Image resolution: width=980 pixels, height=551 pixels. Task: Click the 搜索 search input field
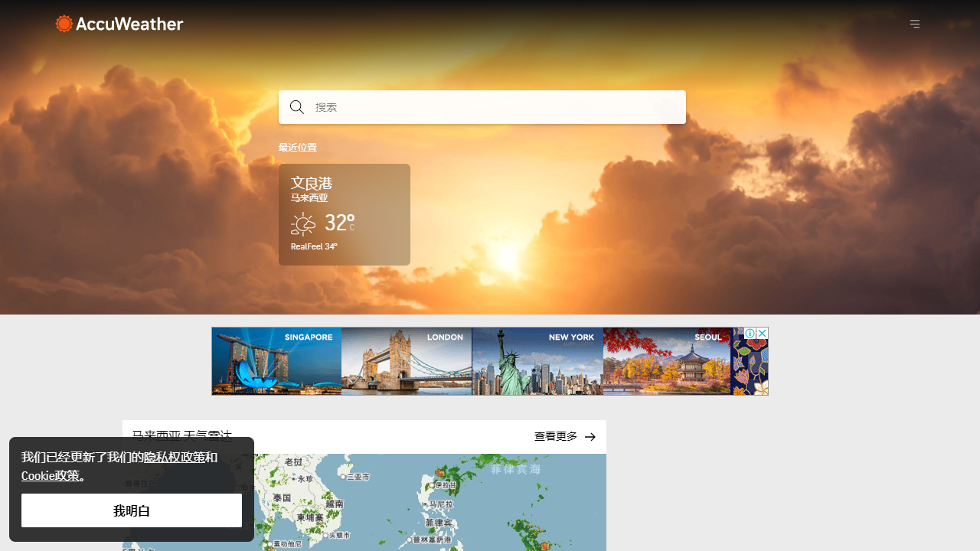(x=482, y=107)
